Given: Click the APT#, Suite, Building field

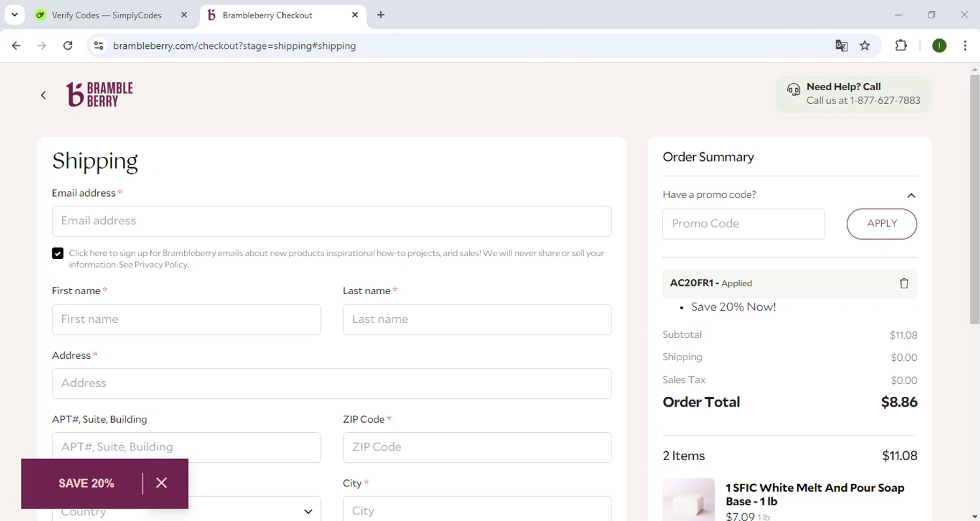Looking at the screenshot, I should (186, 447).
